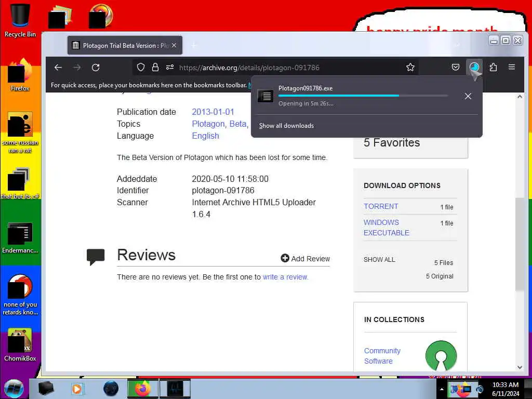Click the Plotagon091786.exe download progress bar
The width and height of the screenshot is (532, 399).
pyautogui.click(x=363, y=96)
